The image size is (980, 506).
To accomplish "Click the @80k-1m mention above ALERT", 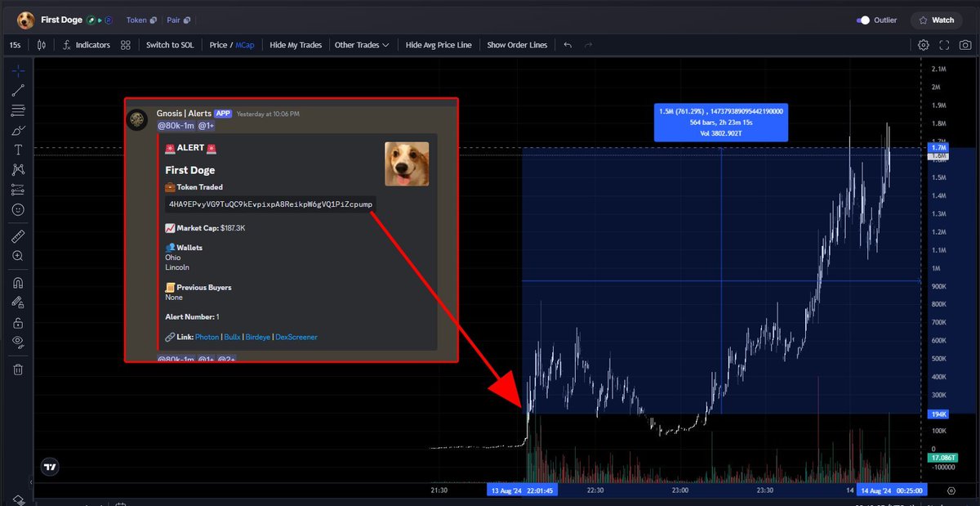I will click(x=175, y=125).
